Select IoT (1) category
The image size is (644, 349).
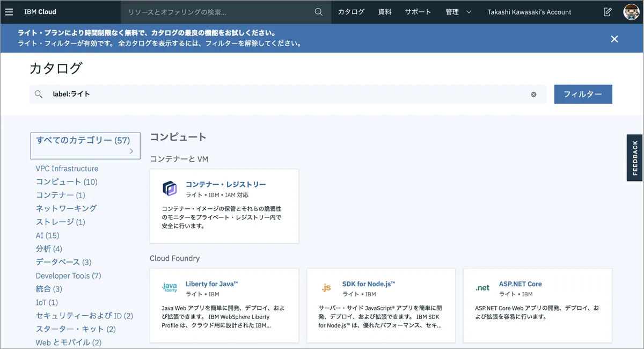click(x=47, y=302)
